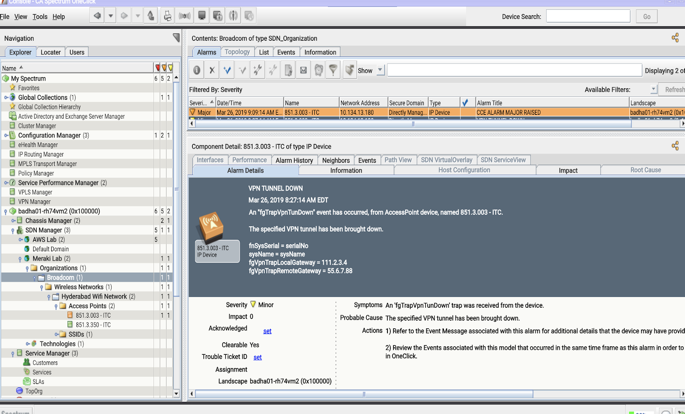Screen dimensions: 685x414
Task: Open the Show dropdown in Alarms toolbar
Action: pyautogui.click(x=380, y=70)
